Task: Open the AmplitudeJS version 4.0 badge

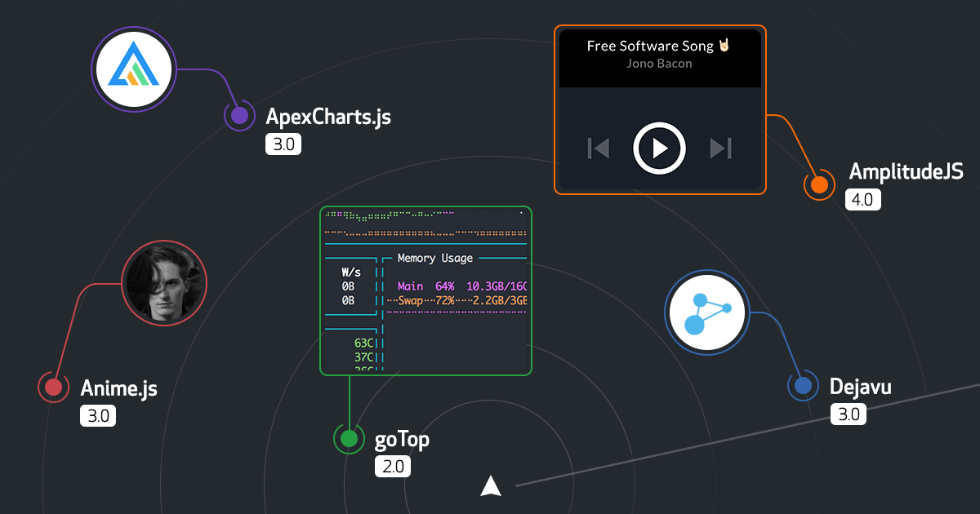Action: 863,199
